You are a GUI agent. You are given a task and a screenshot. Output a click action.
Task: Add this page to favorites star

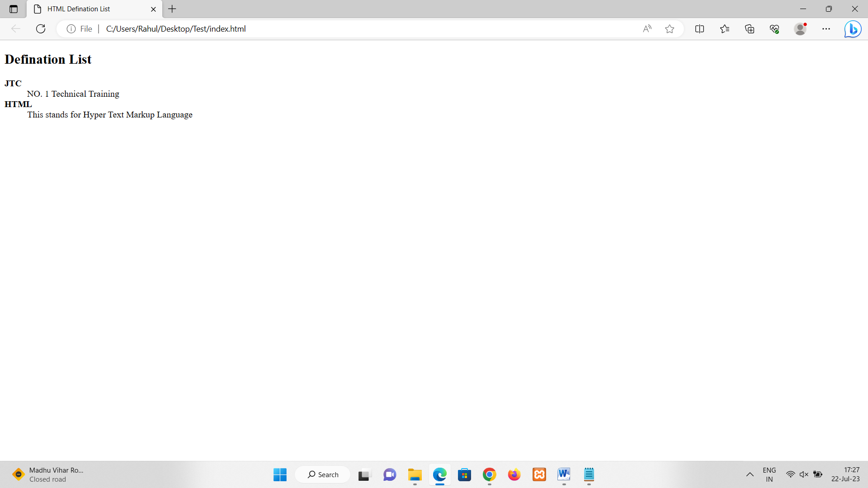(670, 29)
